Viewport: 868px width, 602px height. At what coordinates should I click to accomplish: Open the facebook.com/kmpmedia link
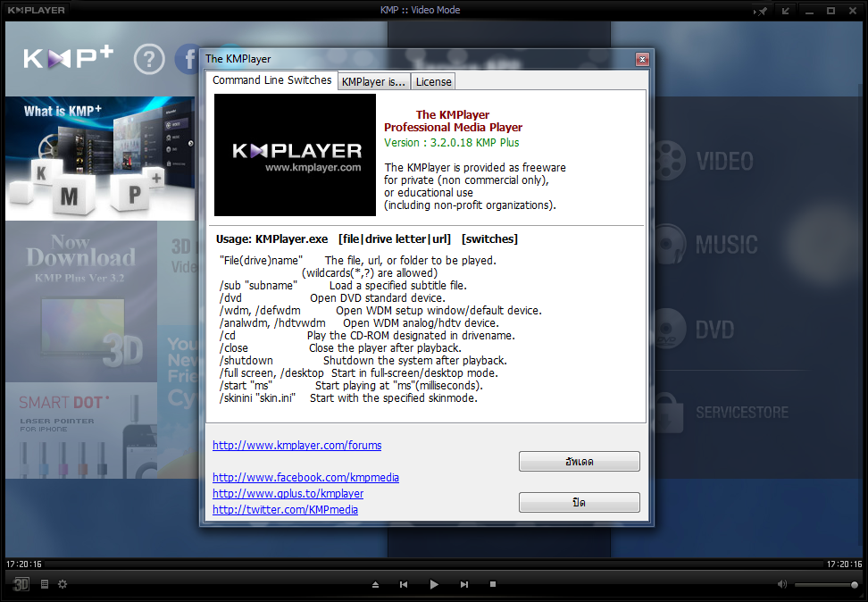click(305, 477)
